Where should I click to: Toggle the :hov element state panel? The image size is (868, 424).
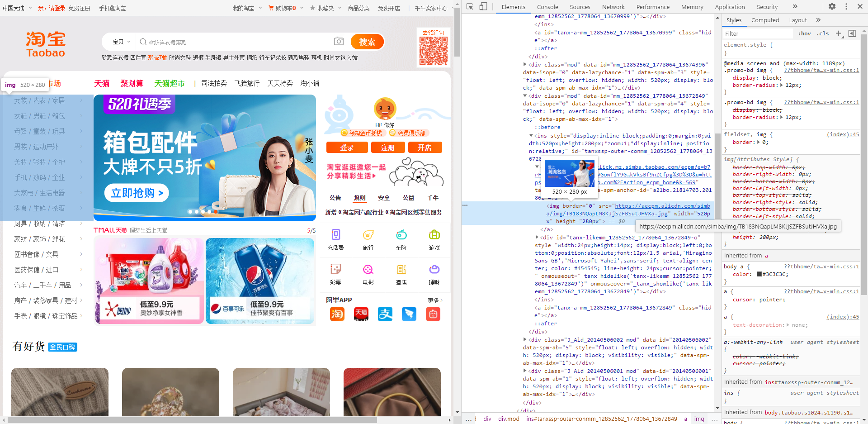(x=804, y=33)
